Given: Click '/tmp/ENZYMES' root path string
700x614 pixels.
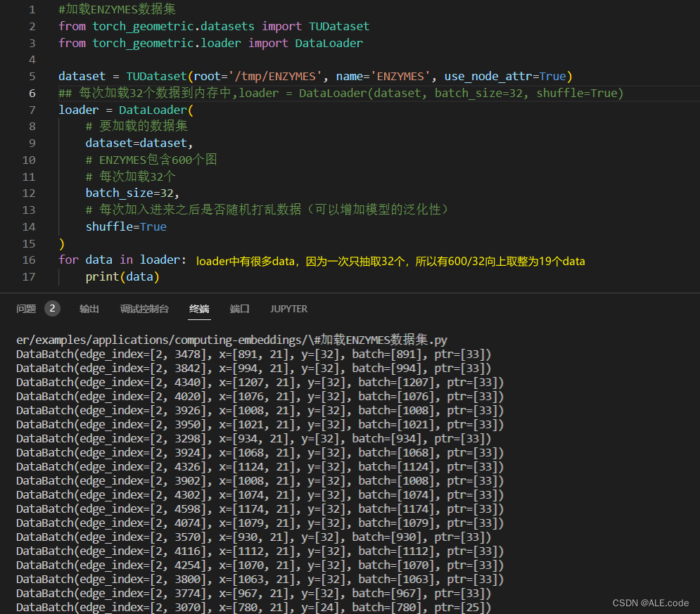Looking at the screenshot, I should pos(275,76).
